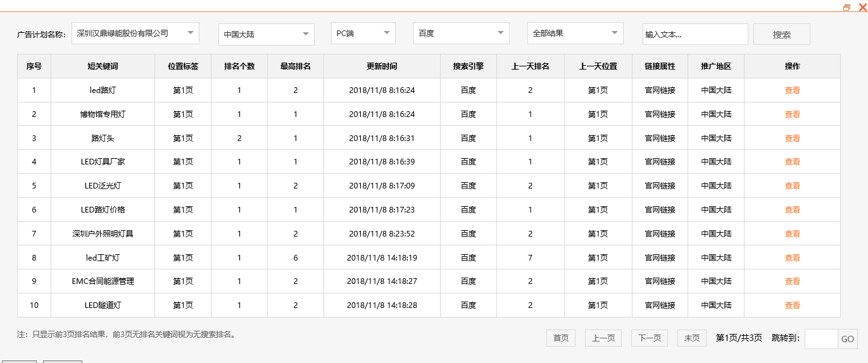Click timestamp 2018/11/8 14:18:27
The image size is (868, 363).
[382, 281]
